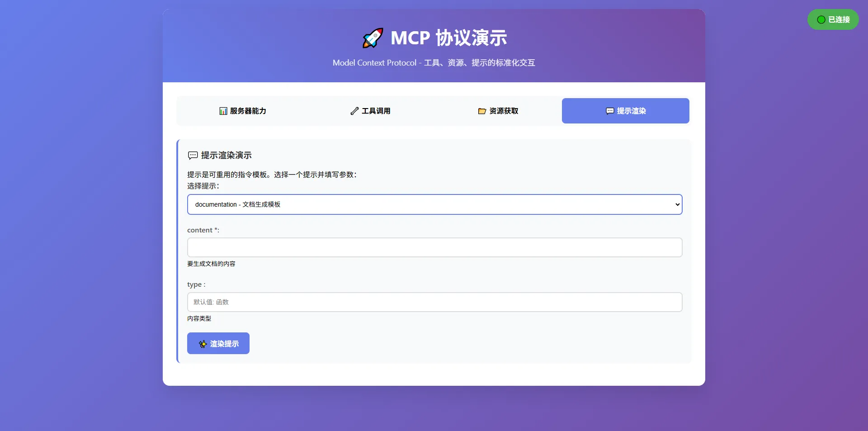This screenshot has width=868, height=431.
Task: Click the 提示渲染演示 heading text
Action: click(226, 156)
